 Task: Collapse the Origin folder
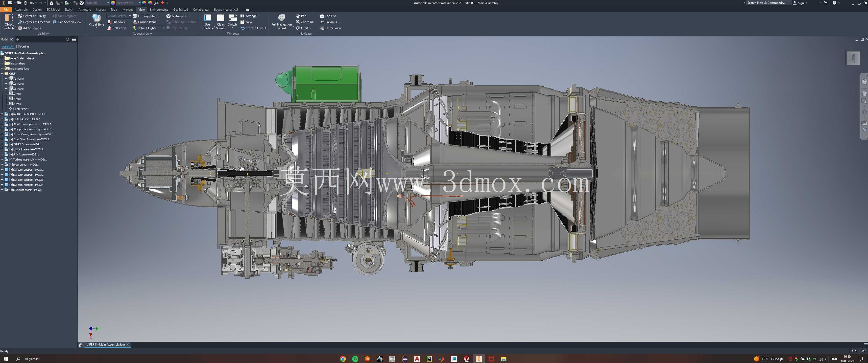[x=2, y=74]
